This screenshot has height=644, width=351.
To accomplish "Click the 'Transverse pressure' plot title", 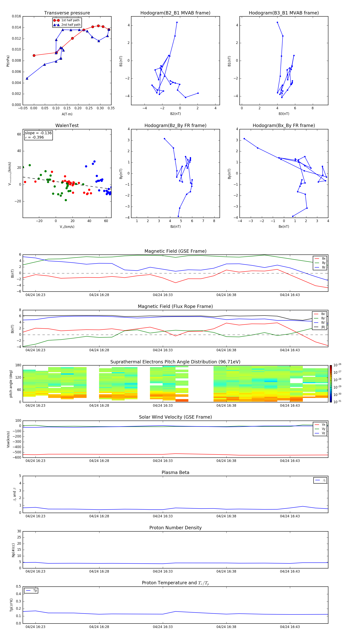I will click(67, 13).
